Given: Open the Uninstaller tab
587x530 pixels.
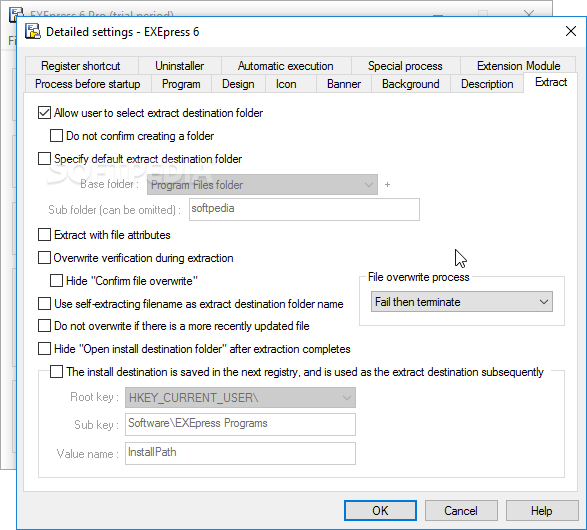Looking at the screenshot, I should coord(180,66).
